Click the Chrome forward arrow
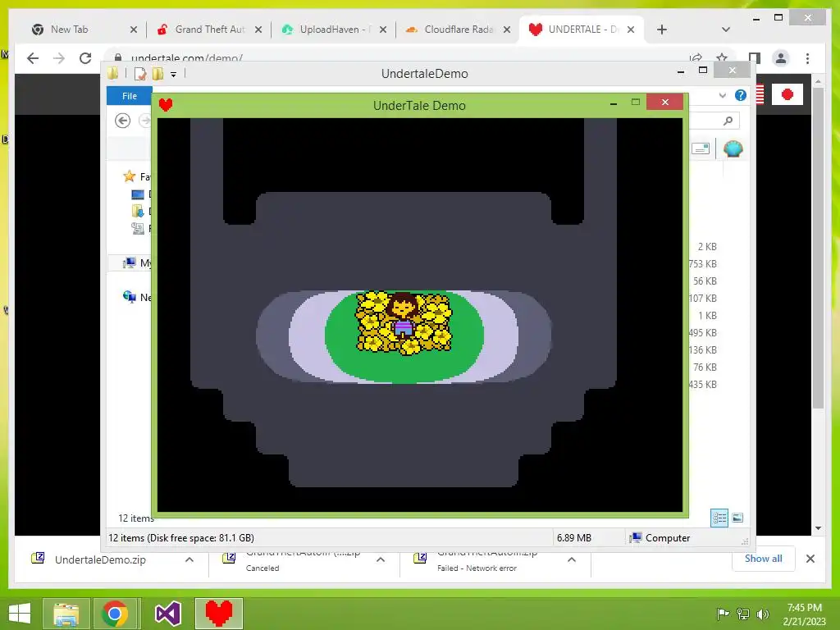Image resolution: width=840 pixels, height=630 pixels. coord(59,58)
